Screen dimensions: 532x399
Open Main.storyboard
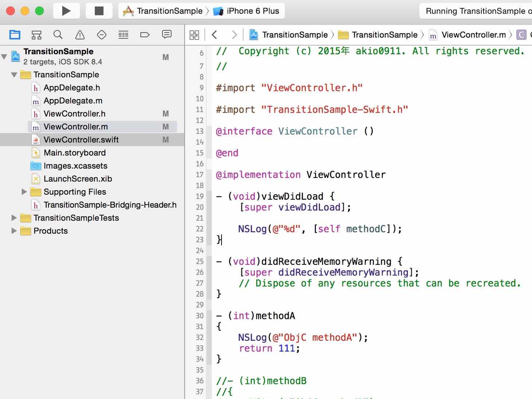(75, 153)
